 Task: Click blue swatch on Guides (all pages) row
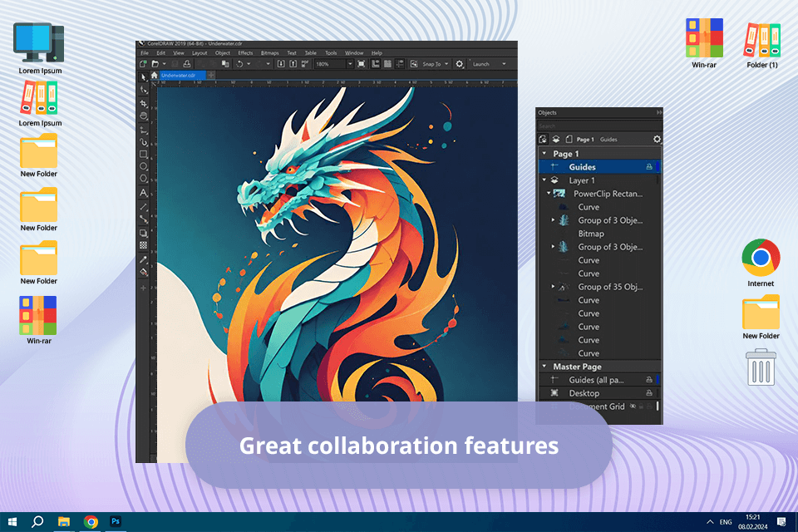pyautogui.click(x=658, y=379)
